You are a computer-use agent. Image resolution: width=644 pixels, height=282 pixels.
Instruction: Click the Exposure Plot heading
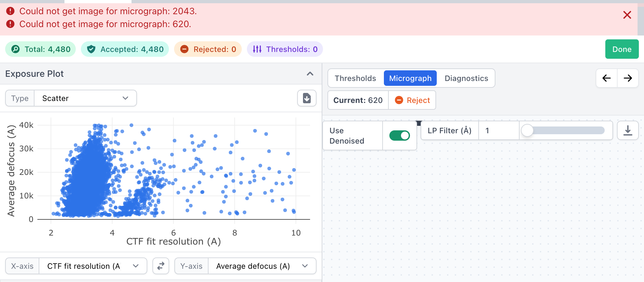[34, 74]
